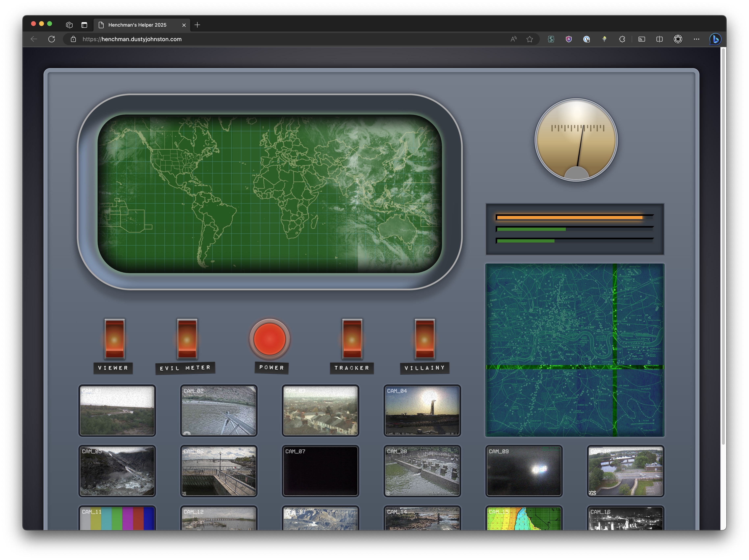Reload the page with the refresh icon

[51, 39]
